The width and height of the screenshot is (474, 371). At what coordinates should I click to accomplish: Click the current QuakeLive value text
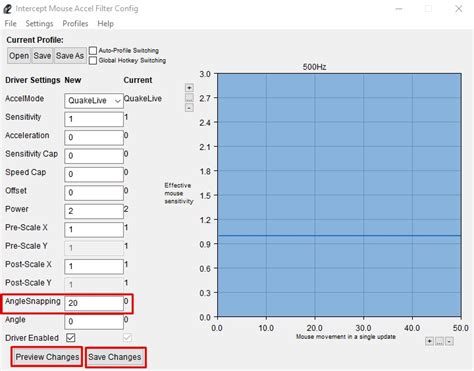(143, 99)
